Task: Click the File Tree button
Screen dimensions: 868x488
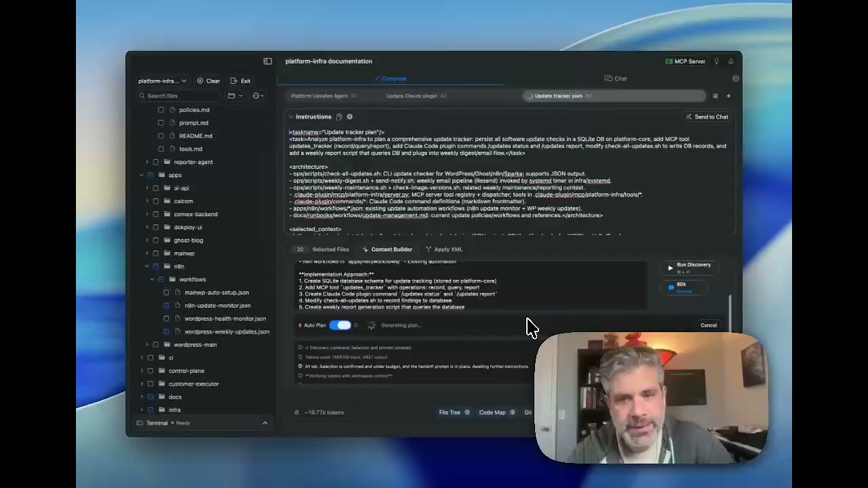Action: [454, 412]
